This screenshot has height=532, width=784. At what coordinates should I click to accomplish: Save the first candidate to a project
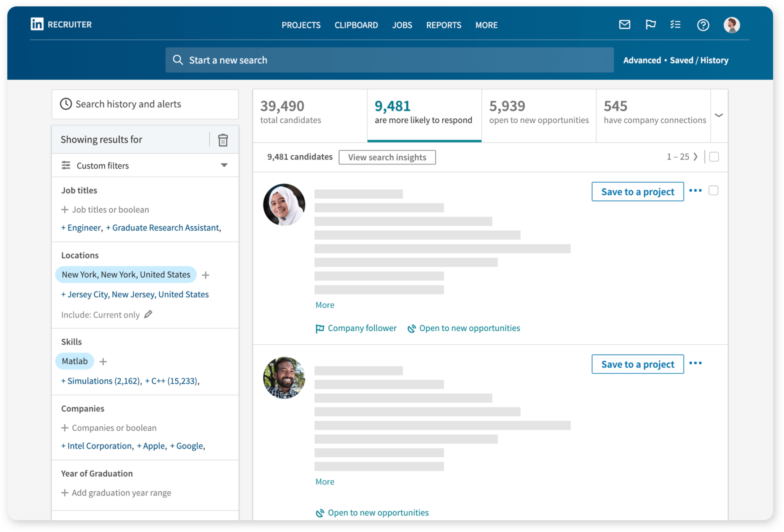[x=637, y=192]
